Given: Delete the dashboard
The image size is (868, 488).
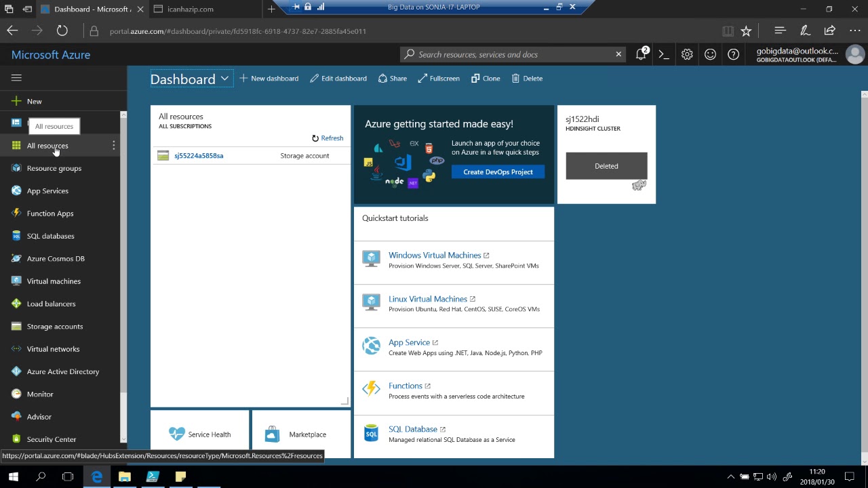Looking at the screenshot, I should [527, 79].
